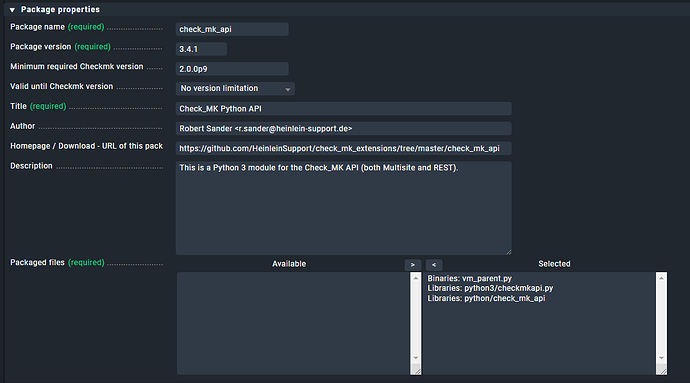Click the Selected list scroll down arrow
Viewport: 690px width, 383px height.
pos(661,358)
